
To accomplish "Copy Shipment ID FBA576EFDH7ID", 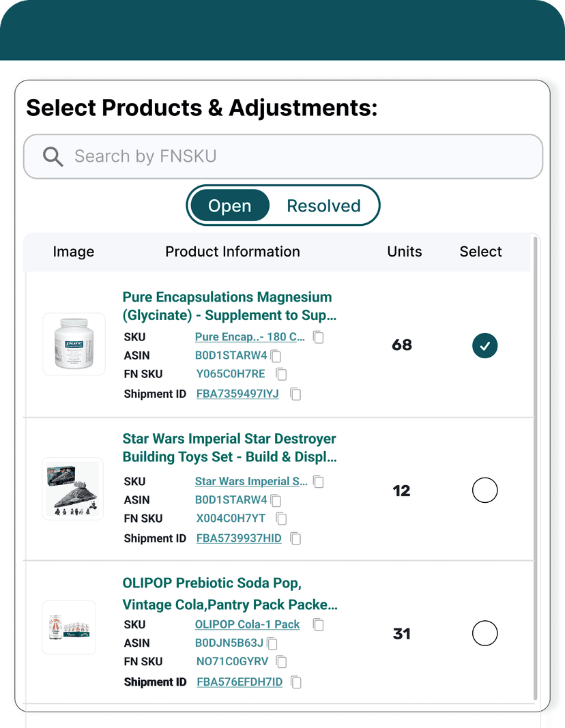I will click(x=295, y=682).
